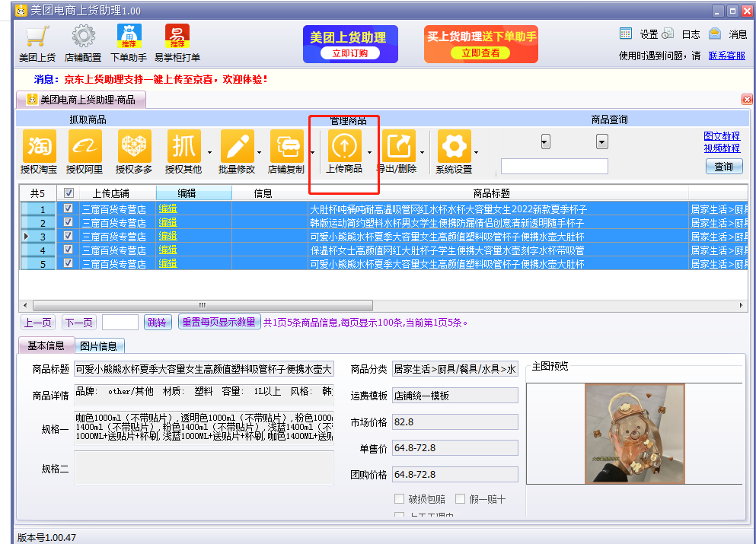Go to 上一页 previous page
This screenshot has width=756, height=544.
tap(38, 323)
